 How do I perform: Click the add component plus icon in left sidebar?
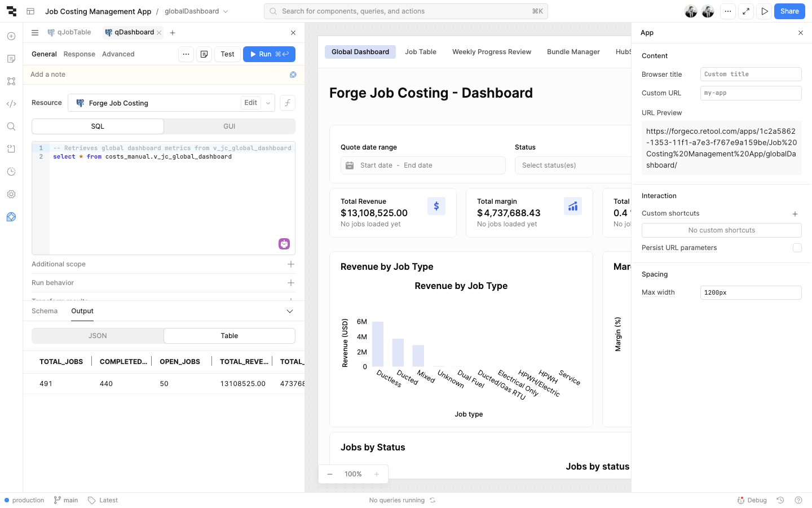click(x=11, y=36)
